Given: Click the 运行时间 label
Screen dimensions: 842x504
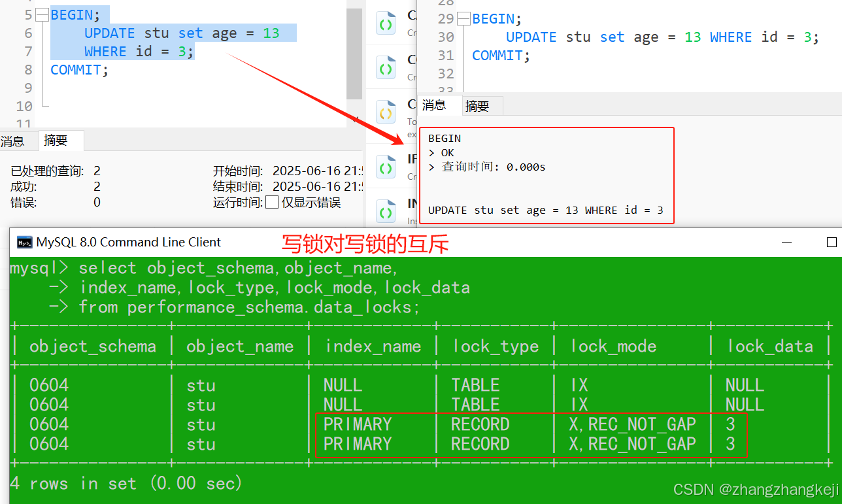Looking at the screenshot, I should tap(238, 202).
